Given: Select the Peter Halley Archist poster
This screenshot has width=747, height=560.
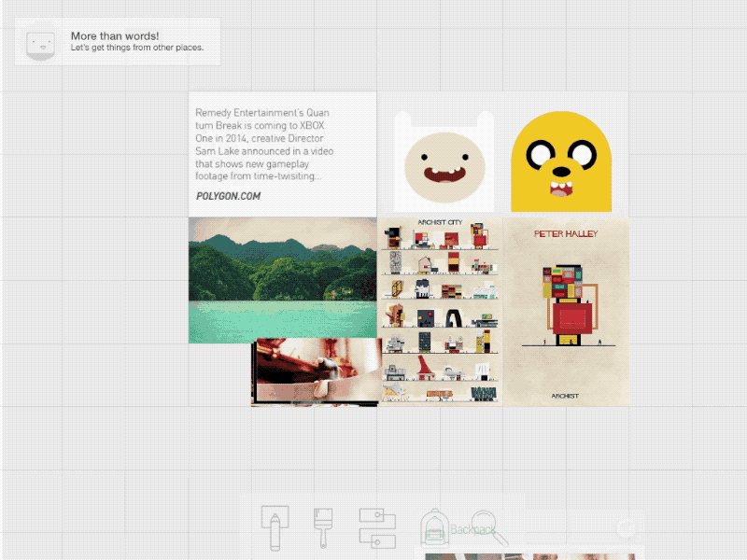Looking at the screenshot, I should click(566, 312).
